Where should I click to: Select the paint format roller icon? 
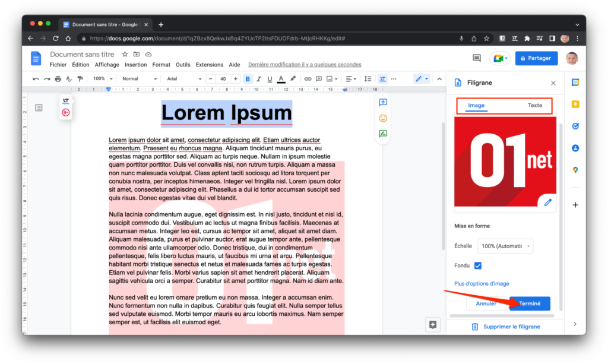coord(80,79)
